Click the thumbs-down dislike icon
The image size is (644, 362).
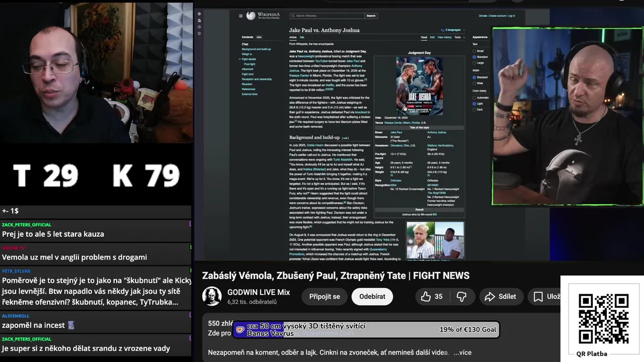[x=461, y=297]
